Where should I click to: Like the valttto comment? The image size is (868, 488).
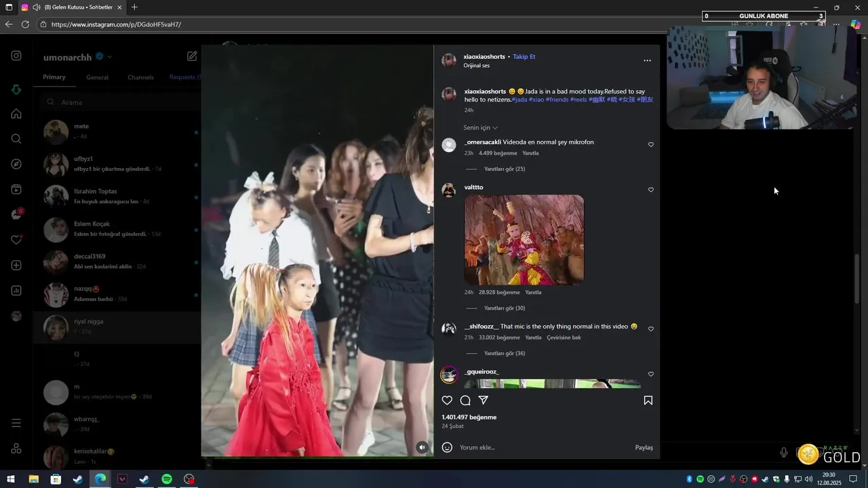[x=651, y=190]
